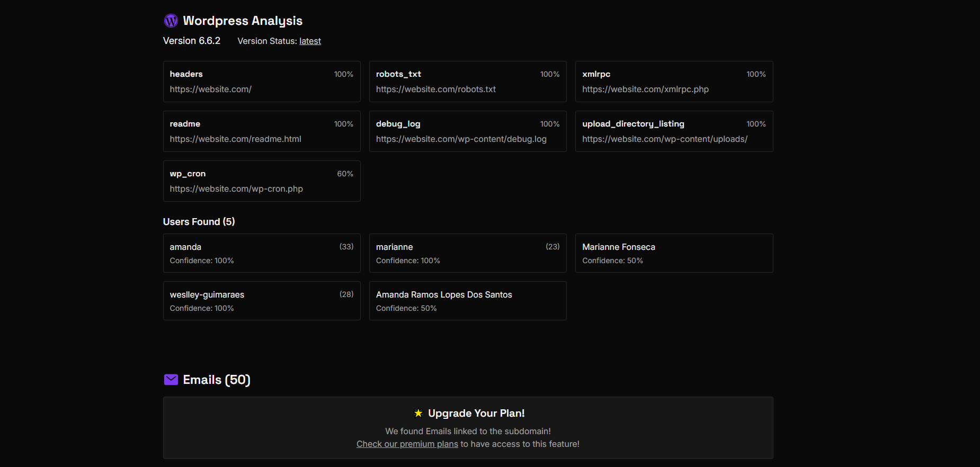The height and width of the screenshot is (467, 980).
Task: Select the weslley-guimaraes user entry
Action: pyautogui.click(x=262, y=301)
